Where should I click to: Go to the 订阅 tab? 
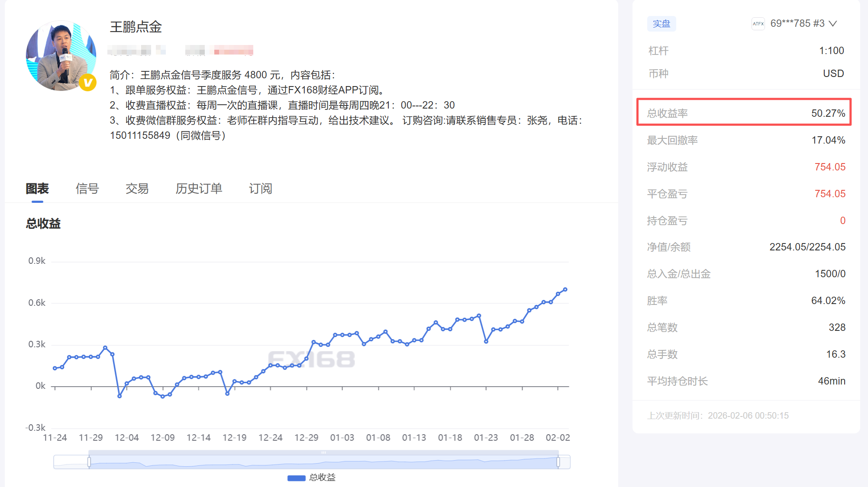point(260,189)
